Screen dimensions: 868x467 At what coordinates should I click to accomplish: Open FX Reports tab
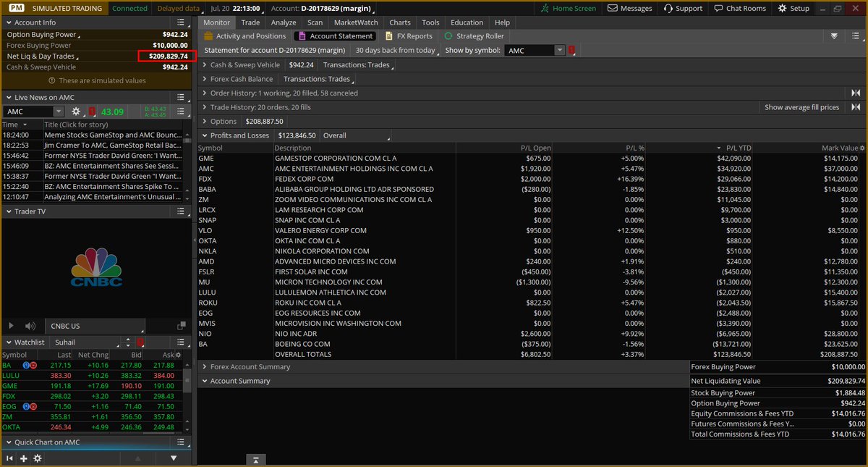coord(409,36)
